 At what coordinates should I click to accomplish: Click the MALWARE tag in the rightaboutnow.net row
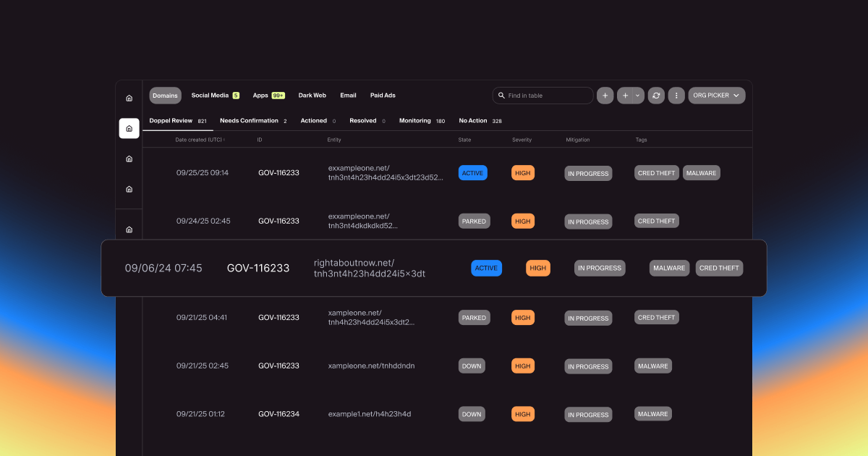pos(669,268)
